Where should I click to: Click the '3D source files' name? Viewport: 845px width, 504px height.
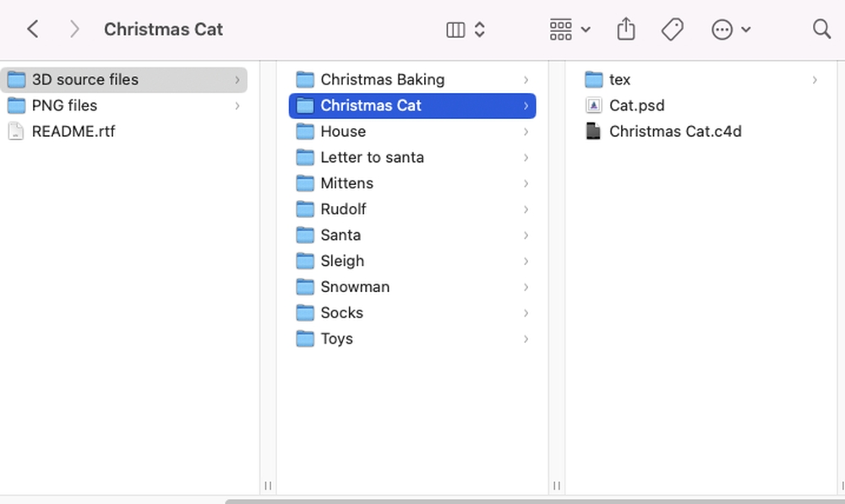pyautogui.click(x=85, y=79)
